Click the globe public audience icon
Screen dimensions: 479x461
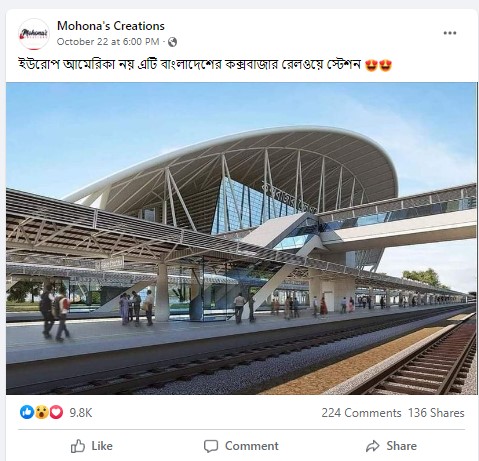(x=172, y=42)
